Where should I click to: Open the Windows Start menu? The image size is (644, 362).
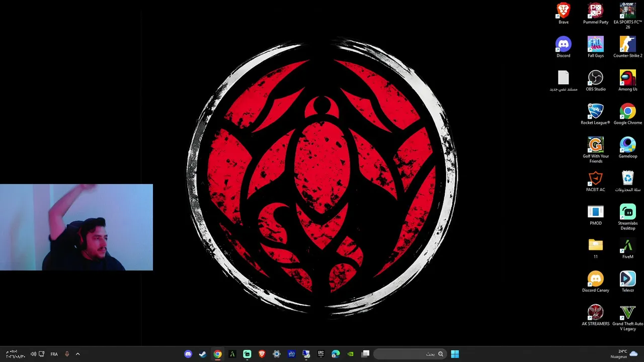coord(455,354)
